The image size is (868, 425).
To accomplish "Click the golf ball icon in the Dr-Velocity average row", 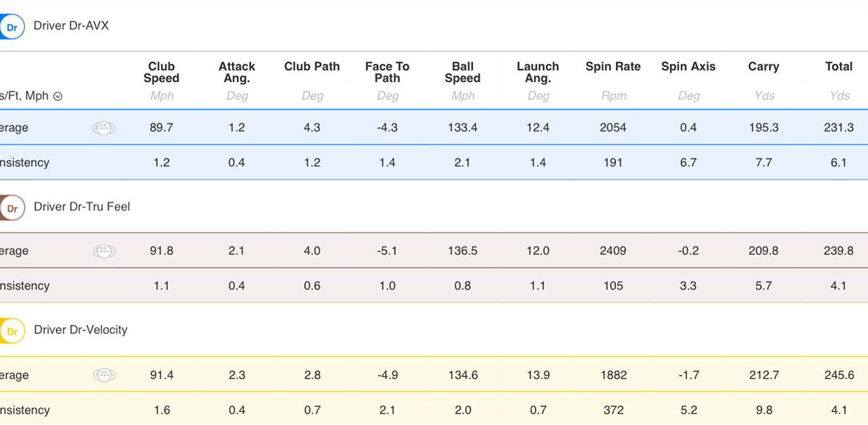I will [104, 375].
